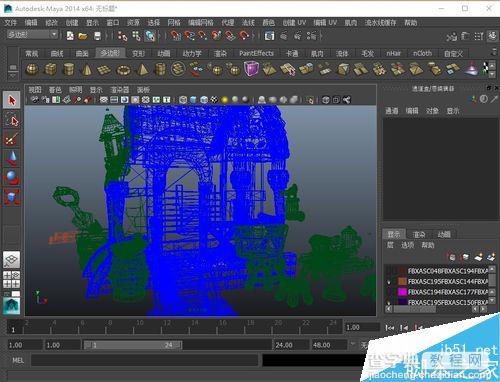Create a polygon torus from the shelf
Screen dimensions: 500x382
(x=123, y=70)
